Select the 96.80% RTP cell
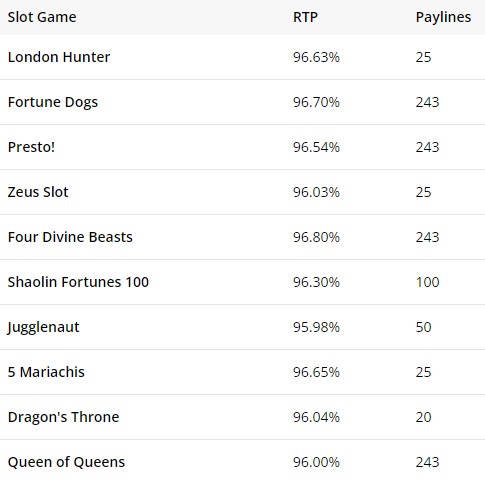 (x=316, y=237)
